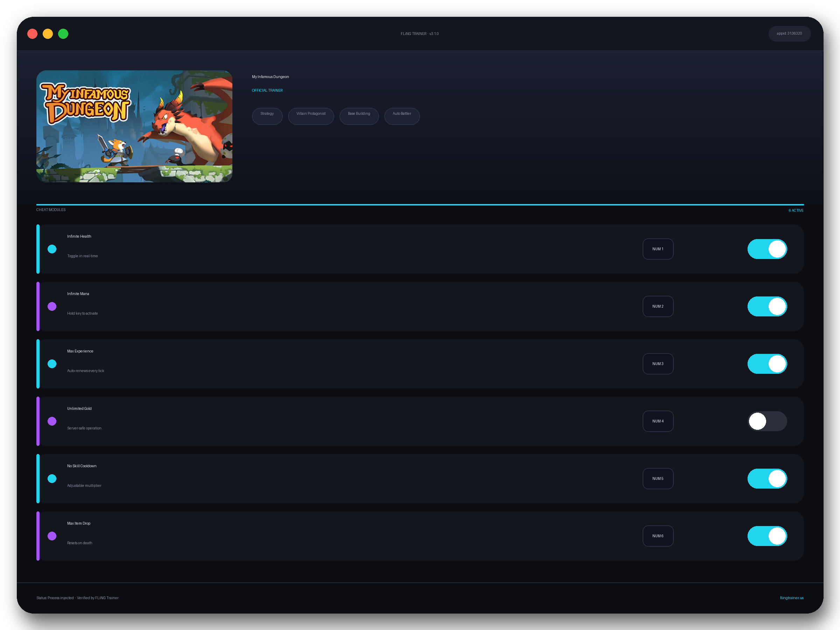Image resolution: width=840 pixels, height=630 pixels.
Task: Click the 6 ACTIVE counter
Action: pos(796,210)
